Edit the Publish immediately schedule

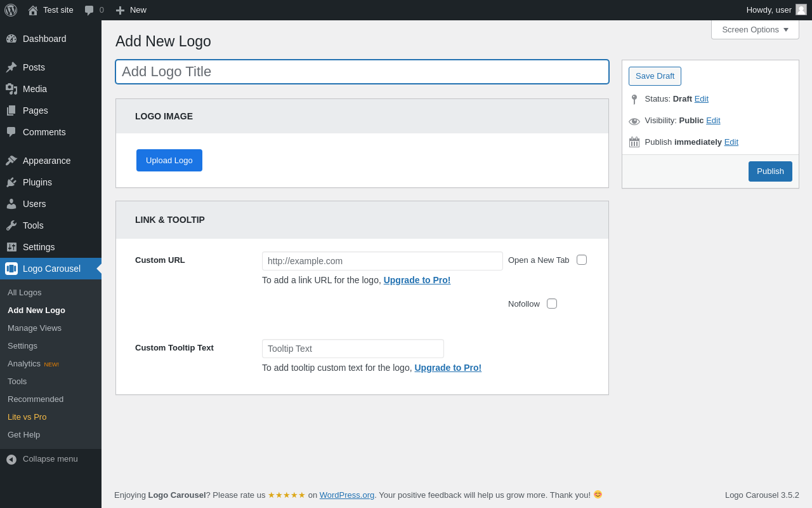[731, 142]
